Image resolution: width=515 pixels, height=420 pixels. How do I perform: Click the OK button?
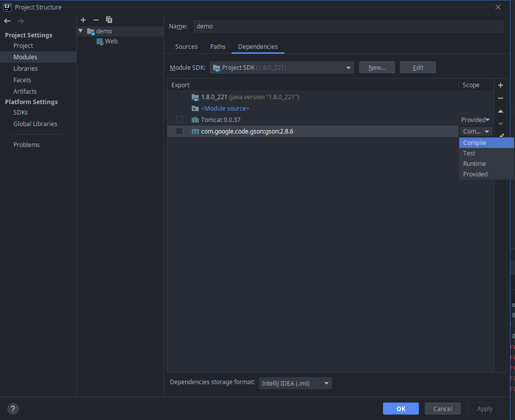point(400,409)
